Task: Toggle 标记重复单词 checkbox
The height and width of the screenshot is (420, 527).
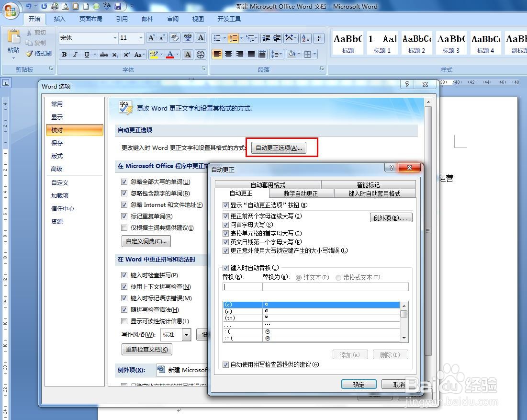Action: pos(124,216)
